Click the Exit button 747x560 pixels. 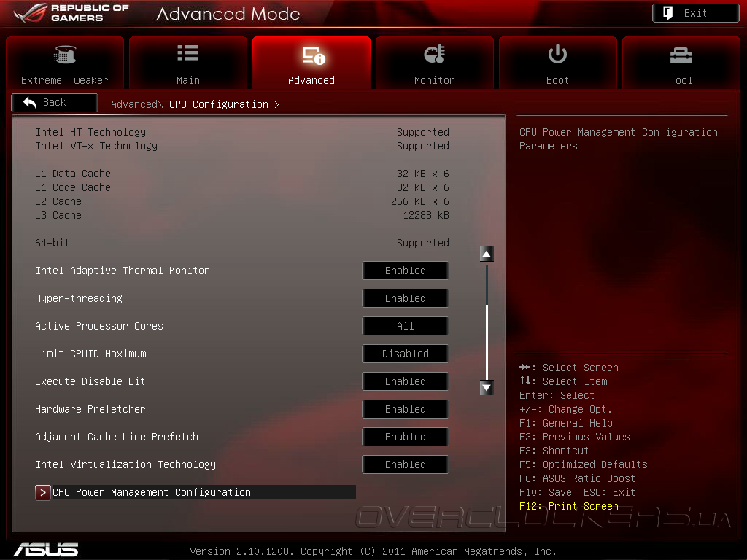point(695,13)
